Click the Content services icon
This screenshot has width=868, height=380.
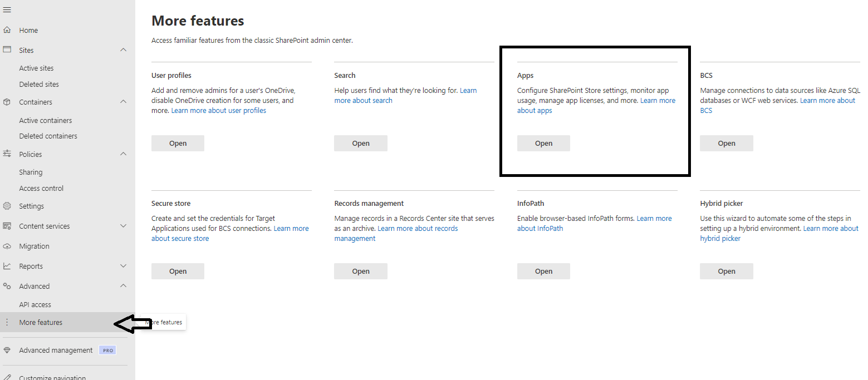click(x=7, y=226)
